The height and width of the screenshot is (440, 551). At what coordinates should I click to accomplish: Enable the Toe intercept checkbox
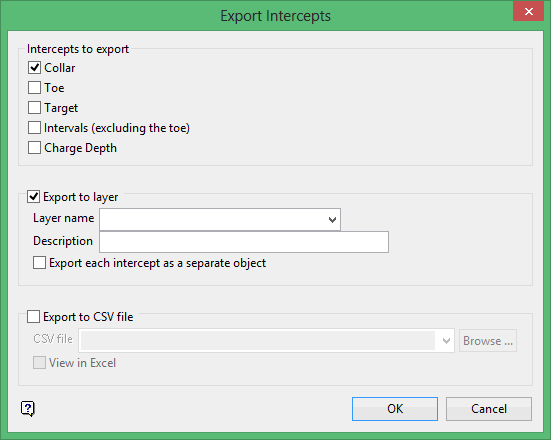[x=34, y=88]
